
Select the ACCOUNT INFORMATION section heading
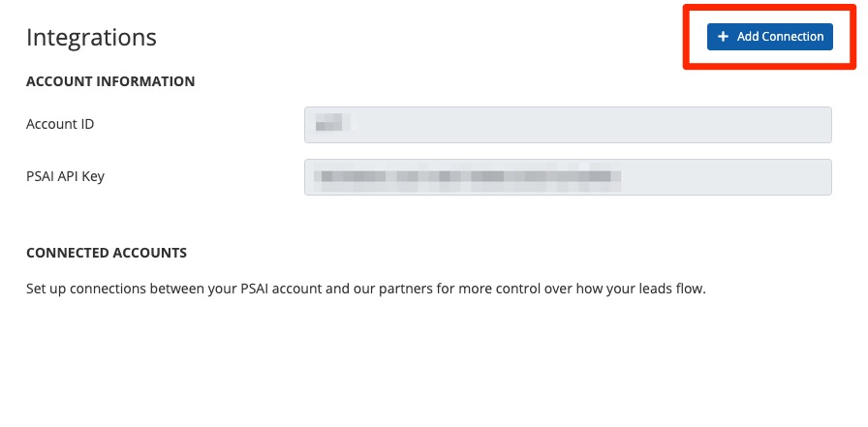pyautogui.click(x=110, y=81)
